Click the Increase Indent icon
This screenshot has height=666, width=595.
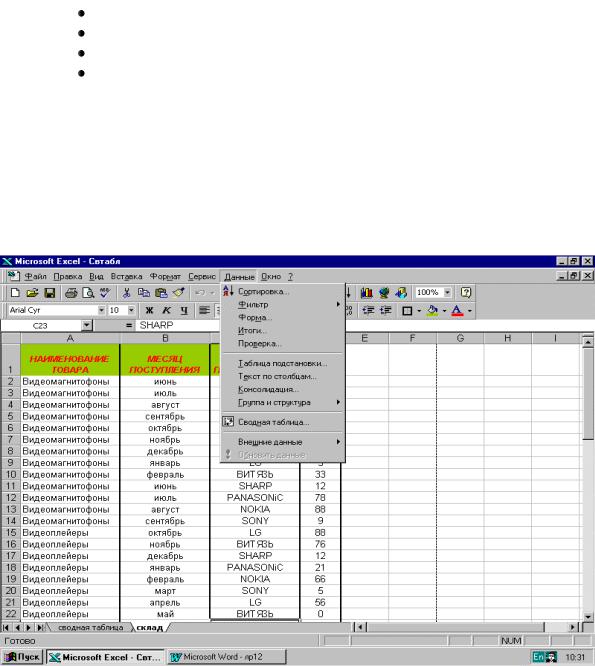[386, 310]
